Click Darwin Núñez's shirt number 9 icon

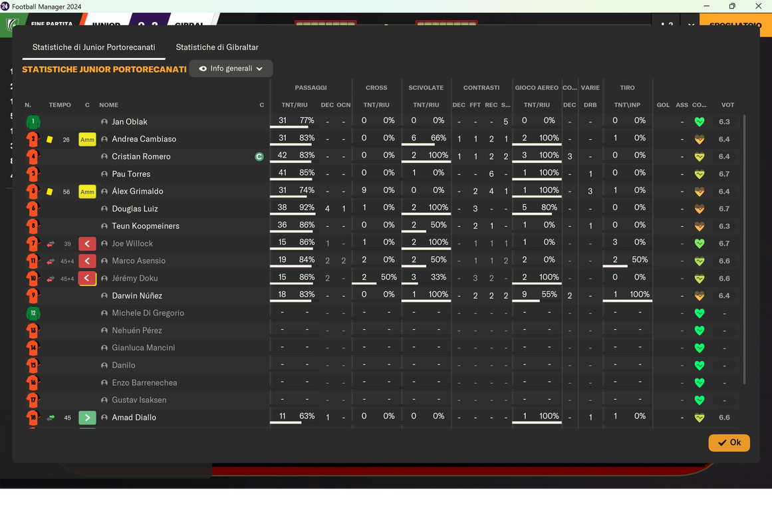coord(33,296)
